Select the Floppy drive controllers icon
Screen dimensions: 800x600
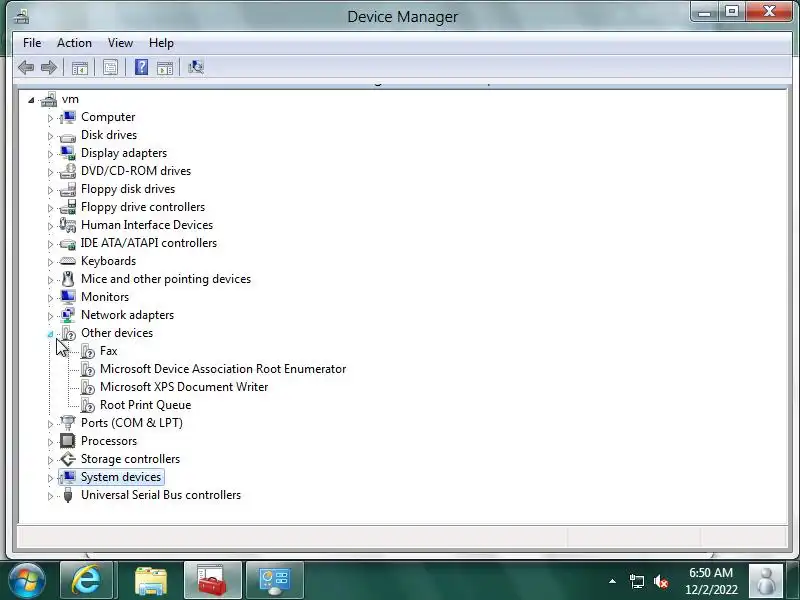tap(67, 207)
